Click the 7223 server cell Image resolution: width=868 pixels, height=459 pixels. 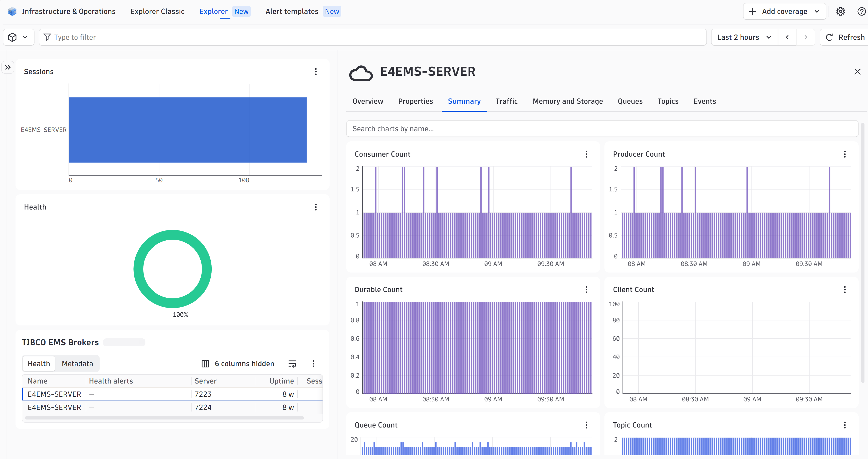pos(203,394)
